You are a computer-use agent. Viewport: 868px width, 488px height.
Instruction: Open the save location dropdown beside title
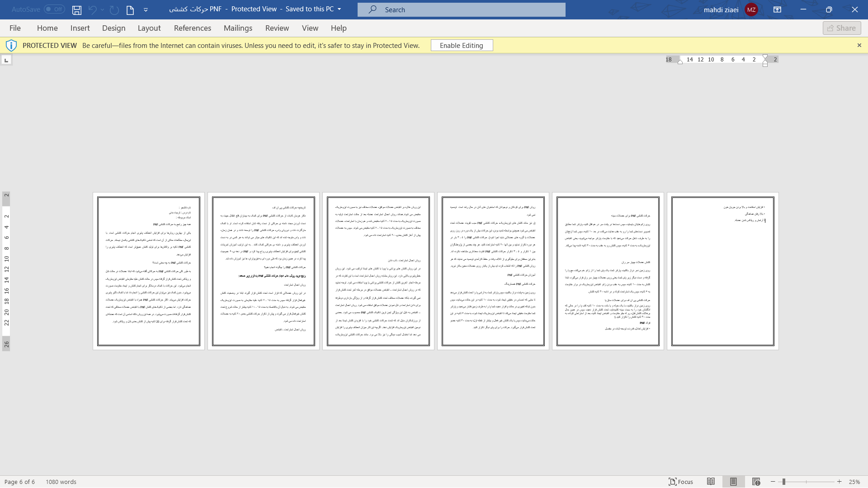click(x=340, y=9)
